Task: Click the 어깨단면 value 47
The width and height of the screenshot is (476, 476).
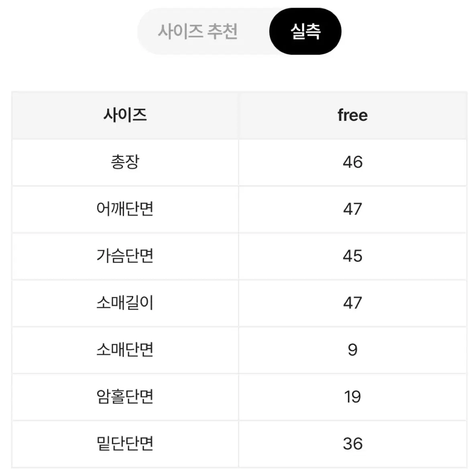Action: tap(352, 209)
